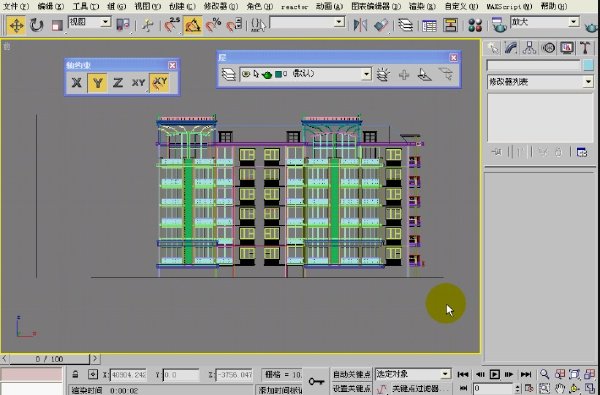
Task: Open layer manager icon in 层 toolbar
Action: tap(228, 74)
